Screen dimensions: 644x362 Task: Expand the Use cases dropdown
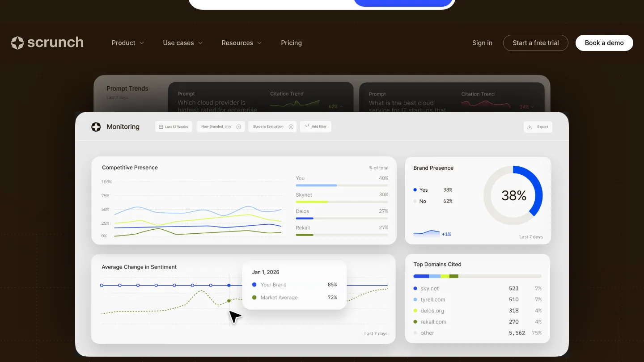tap(183, 43)
